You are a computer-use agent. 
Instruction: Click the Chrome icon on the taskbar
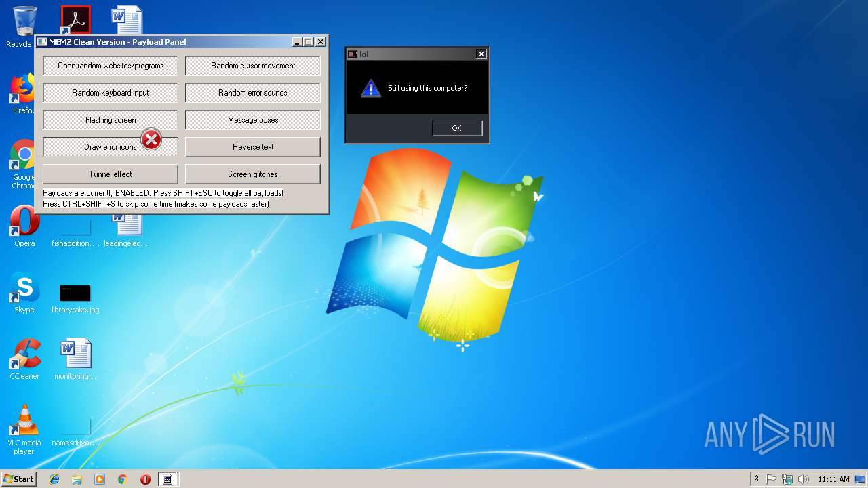click(x=123, y=479)
